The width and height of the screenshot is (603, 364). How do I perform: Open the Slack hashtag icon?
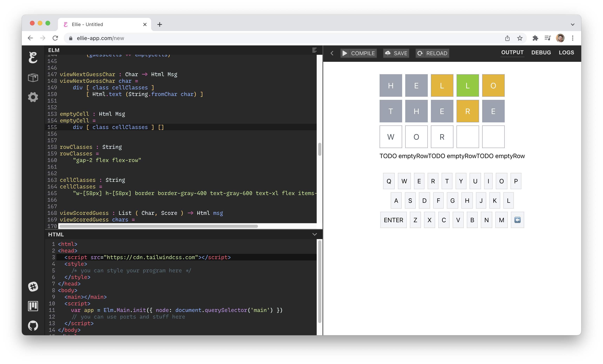(33, 286)
